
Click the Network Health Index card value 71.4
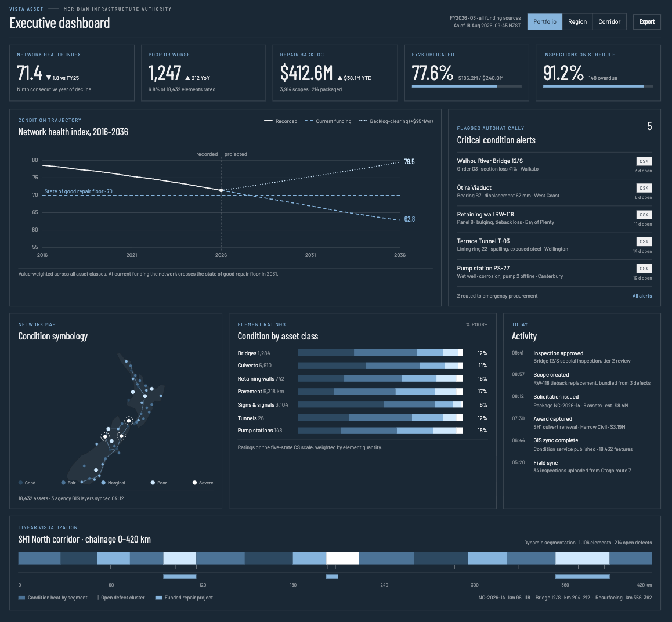(29, 73)
